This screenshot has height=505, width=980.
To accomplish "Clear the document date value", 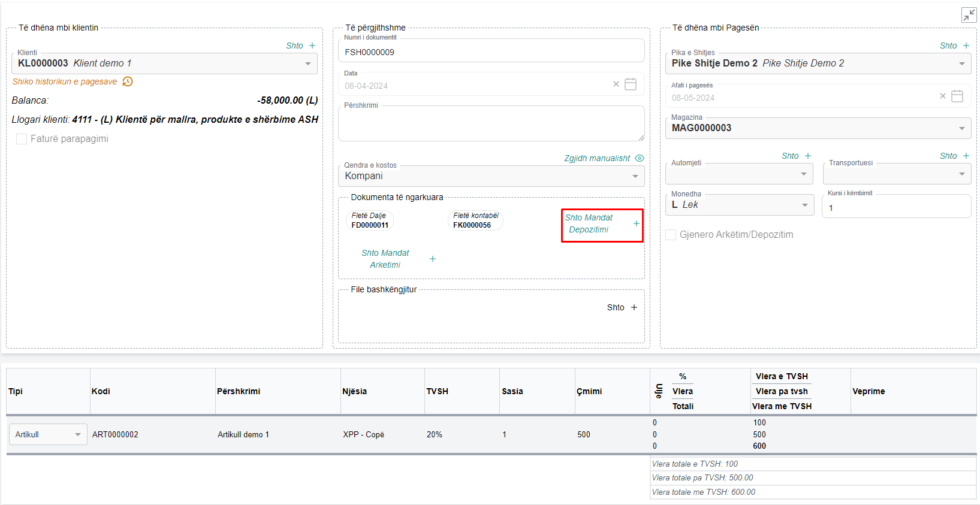I will click(616, 84).
